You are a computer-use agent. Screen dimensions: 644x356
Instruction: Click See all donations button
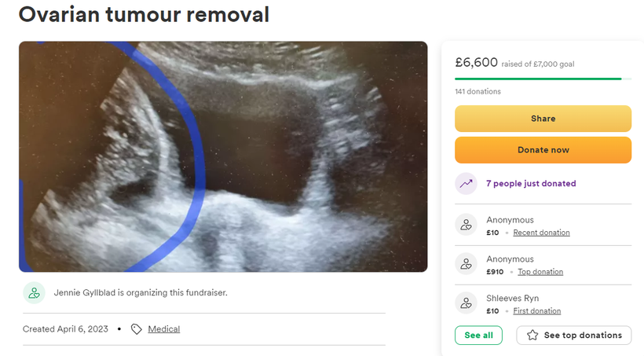(478, 335)
